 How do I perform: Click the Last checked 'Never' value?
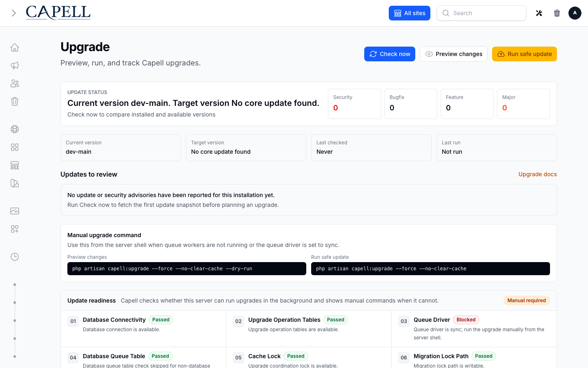[x=325, y=152]
